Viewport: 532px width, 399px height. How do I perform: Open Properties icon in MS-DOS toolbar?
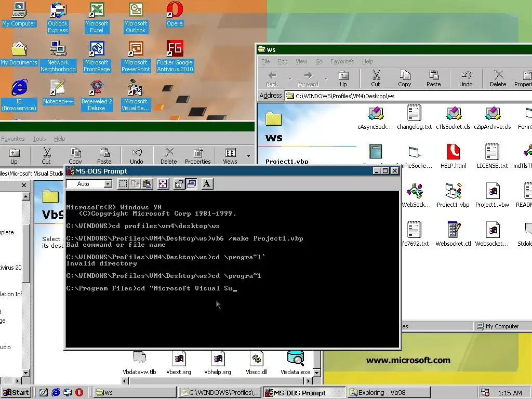179,184
